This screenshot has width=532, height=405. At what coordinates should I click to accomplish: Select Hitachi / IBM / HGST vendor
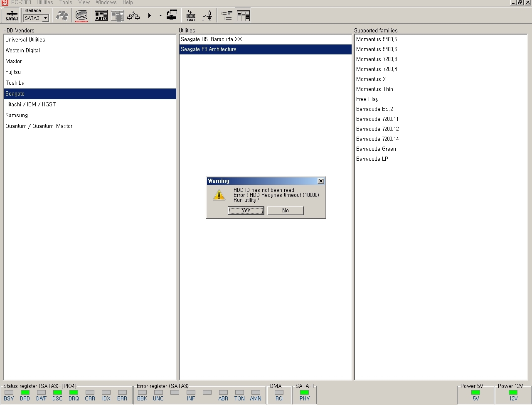[x=90, y=105]
